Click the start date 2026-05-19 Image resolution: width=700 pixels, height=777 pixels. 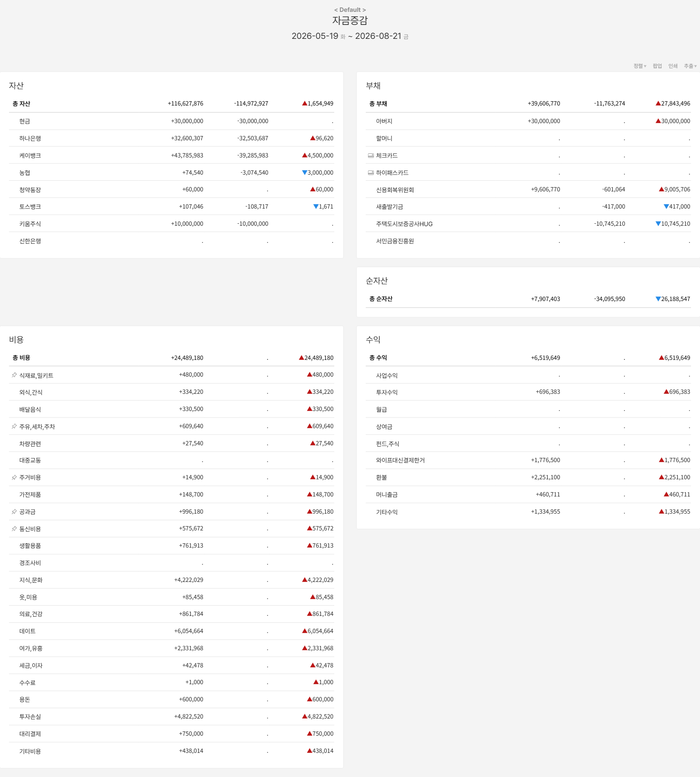pos(315,36)
